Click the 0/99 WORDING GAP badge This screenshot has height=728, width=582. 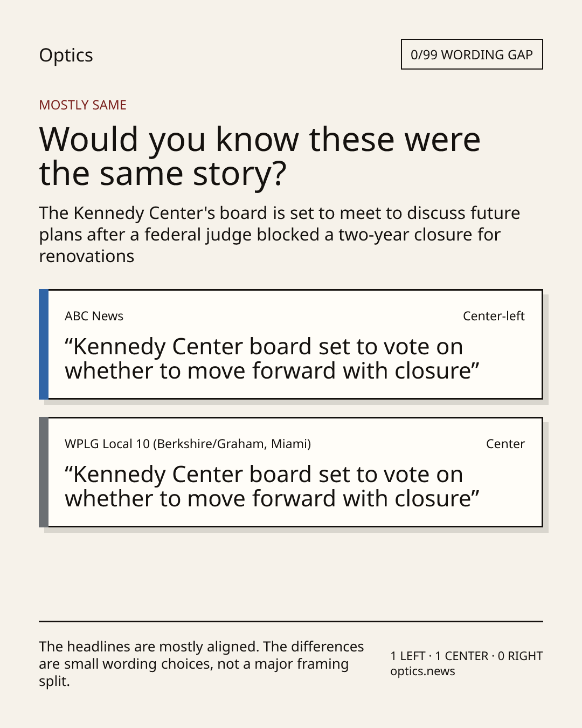tap(472, 54)
